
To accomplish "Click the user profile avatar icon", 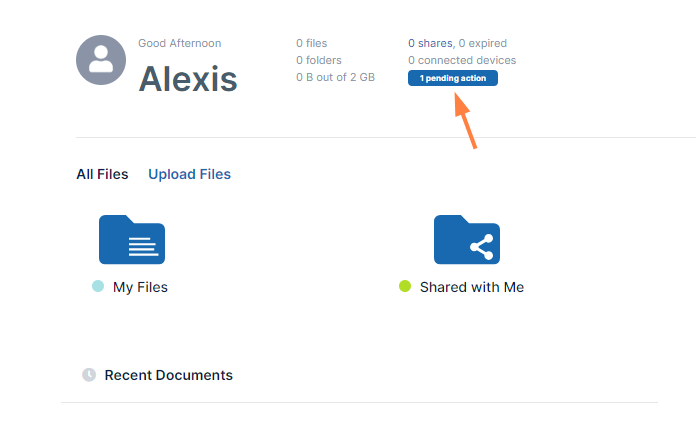I will click(101, 60).
